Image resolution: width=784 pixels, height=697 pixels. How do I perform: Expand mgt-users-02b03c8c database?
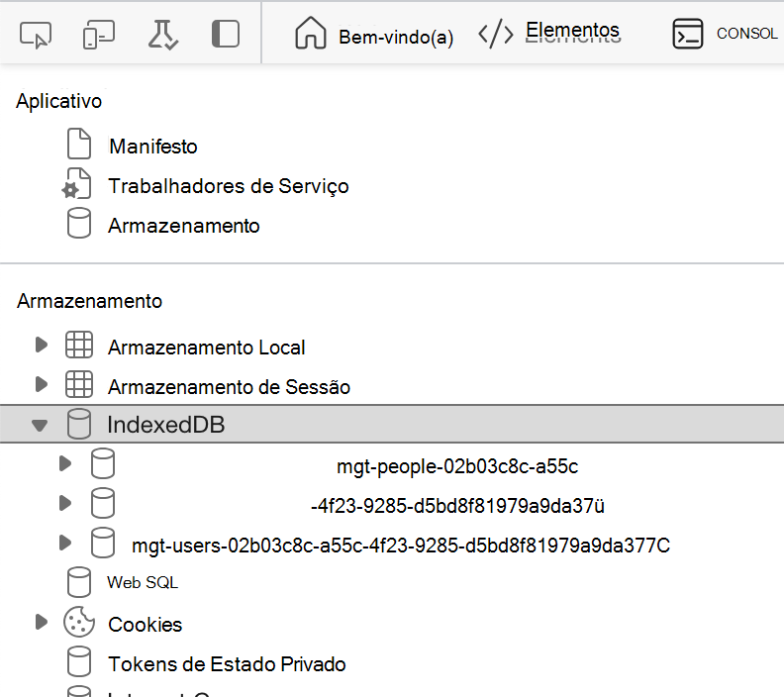coord(65,543)
